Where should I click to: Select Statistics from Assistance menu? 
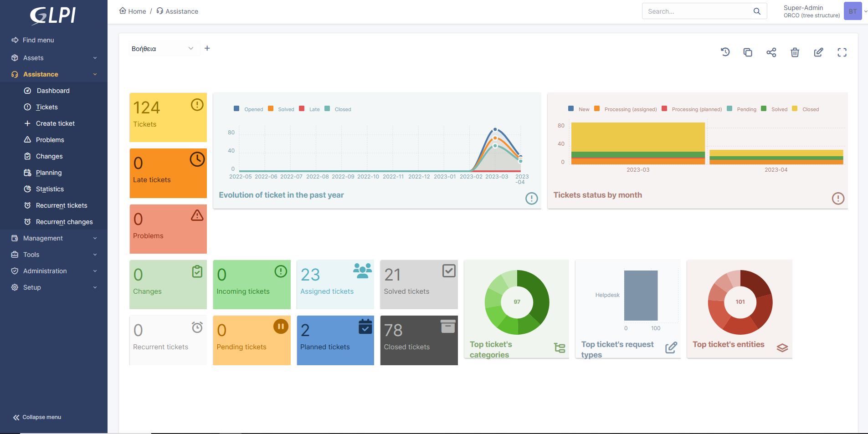pyautogui.click(x=50, y=189)
